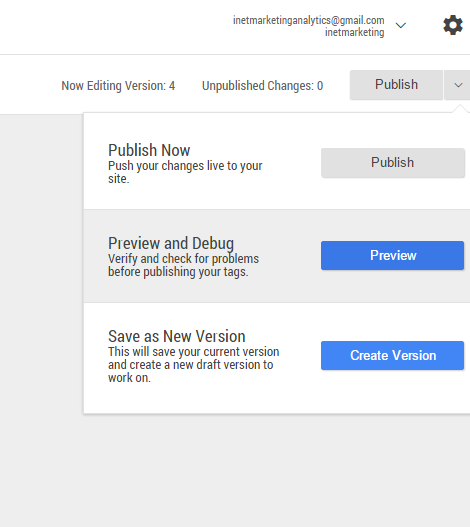Dismiss the menu via the empty gray area below
Viewport: 470px width, 527px height.
(x=235, y=471)
